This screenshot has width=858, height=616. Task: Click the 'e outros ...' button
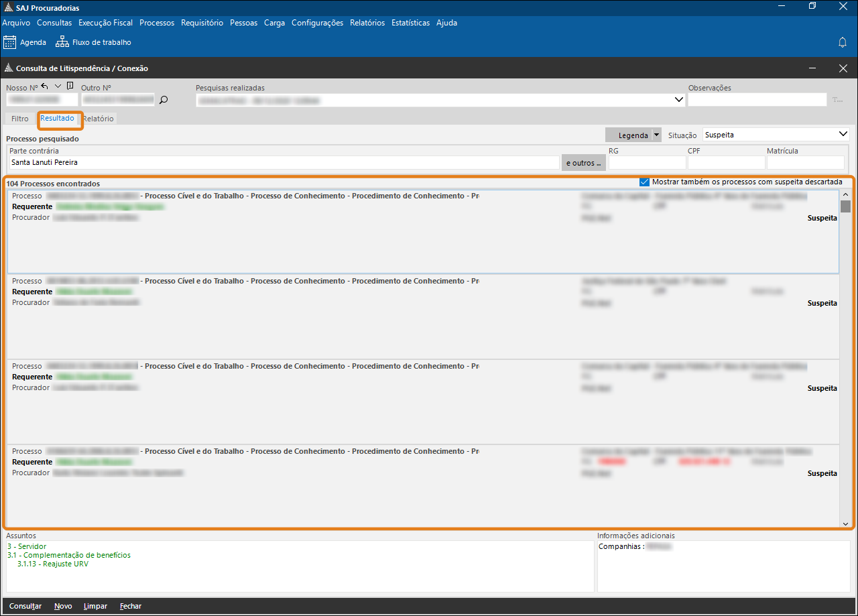pyautogui.click(x=583, y=163)
